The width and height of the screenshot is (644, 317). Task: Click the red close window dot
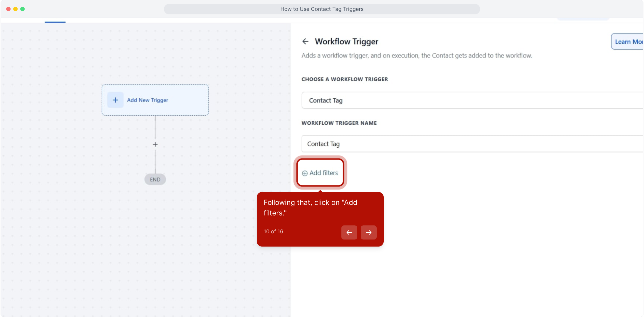click(x=8, y=9)
